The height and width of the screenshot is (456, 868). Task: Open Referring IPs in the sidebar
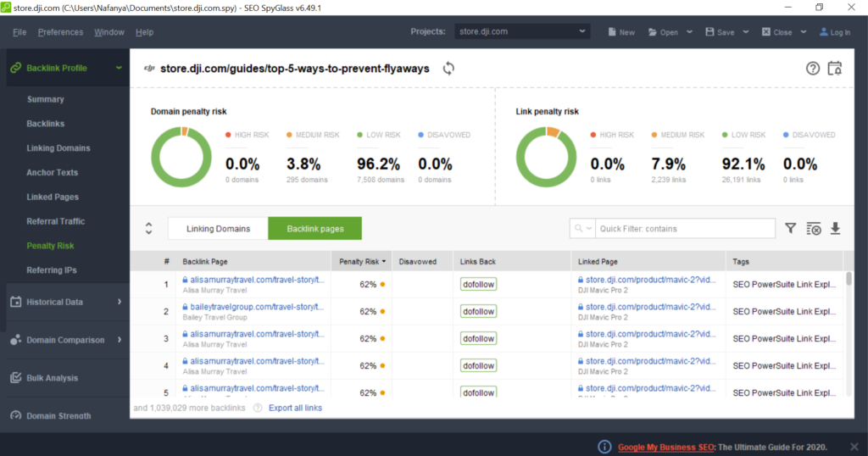coord(52,270)
